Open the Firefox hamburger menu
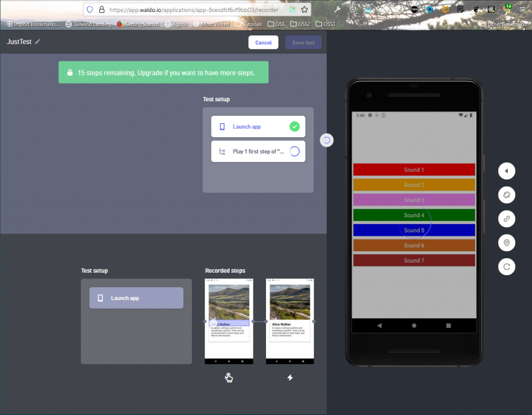Viewport: 532px width, 415px height. [x=522, y=9]
